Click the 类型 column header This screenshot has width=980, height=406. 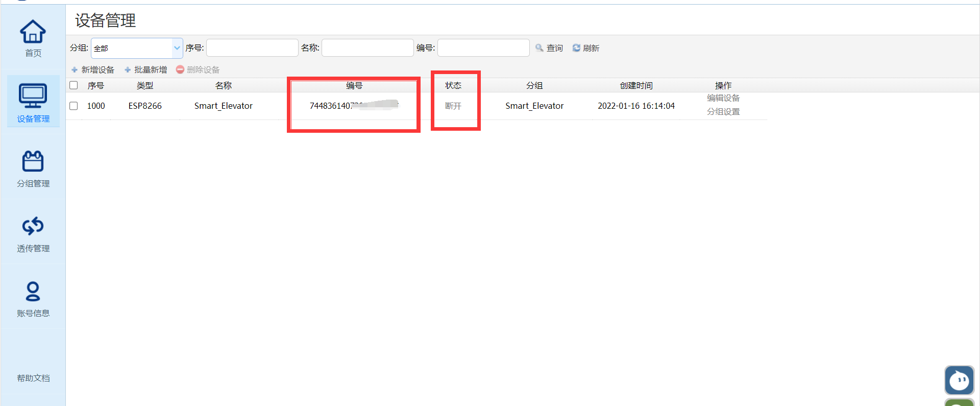pos(145,86)
